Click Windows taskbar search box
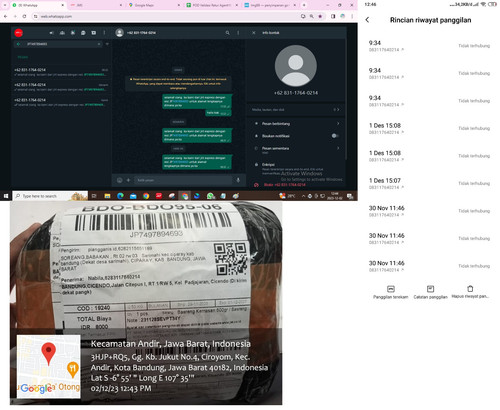The width and height of the screenshot is (500, 410). click(50, 196)
